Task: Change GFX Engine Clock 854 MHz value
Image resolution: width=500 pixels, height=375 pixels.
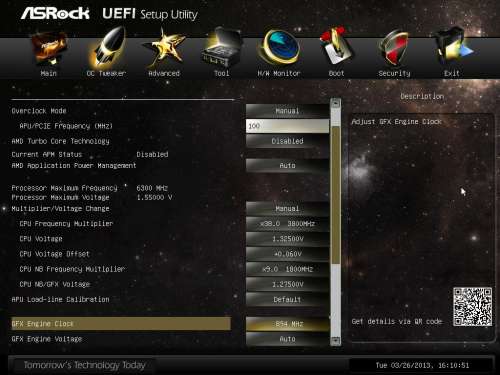Action: tap(287, 324)
